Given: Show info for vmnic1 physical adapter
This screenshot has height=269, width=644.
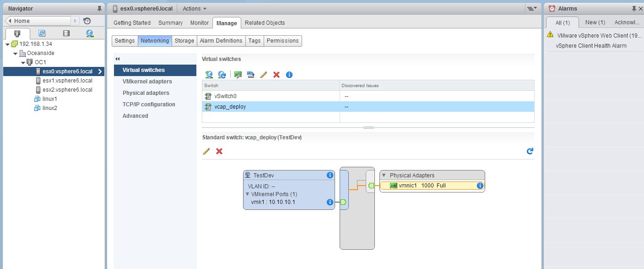Looking at the screenshot, I should coord(480,186).
